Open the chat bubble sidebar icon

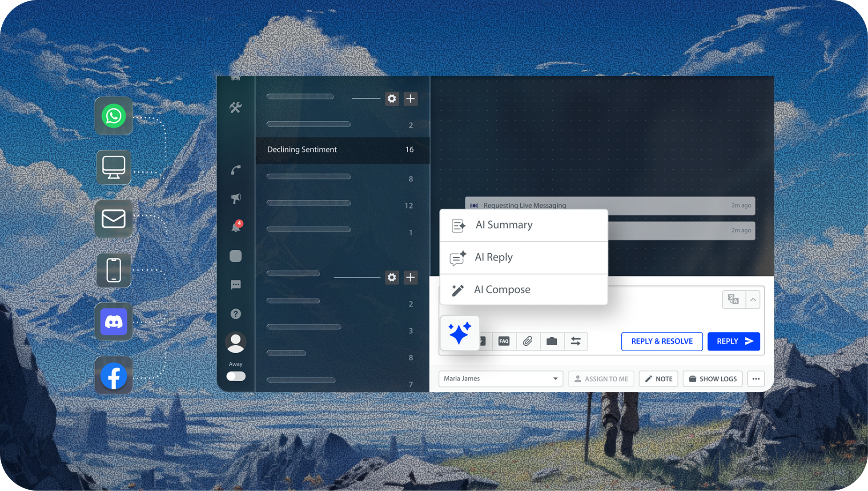(x=236, y=285)
